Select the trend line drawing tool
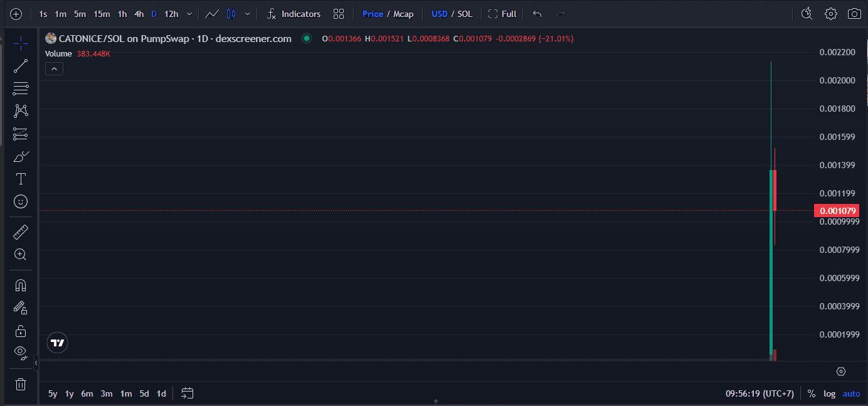The image size is (868, 406). click(21, 66)
